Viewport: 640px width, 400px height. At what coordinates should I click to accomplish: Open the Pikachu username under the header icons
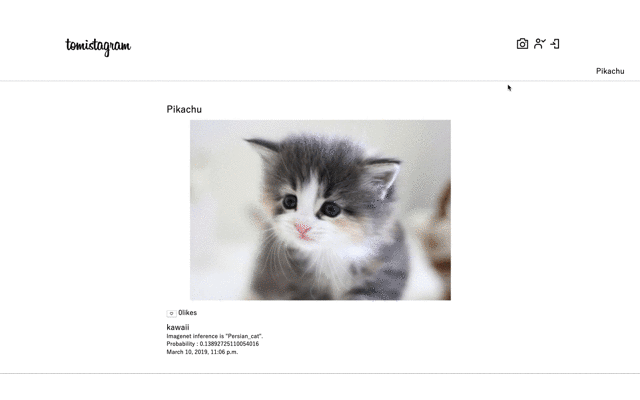(x=610, y=71)
